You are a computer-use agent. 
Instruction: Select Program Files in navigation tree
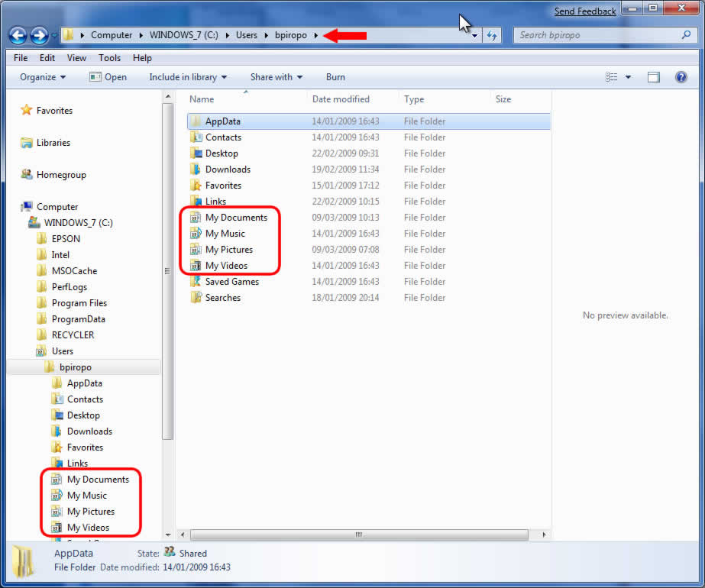(x=79, y=303)
